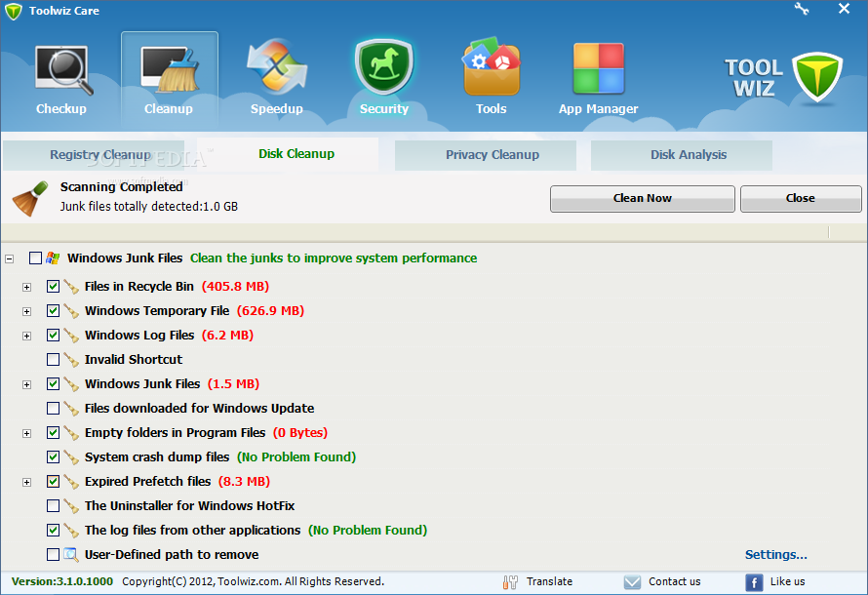Click the Clean Now button
This screenshot has height=595, width=868.
(642, 199)
